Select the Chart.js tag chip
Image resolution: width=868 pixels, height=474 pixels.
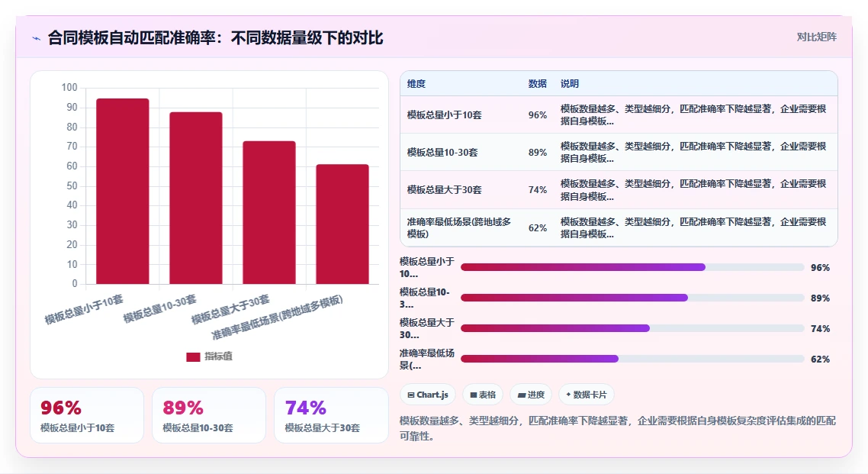428,395
